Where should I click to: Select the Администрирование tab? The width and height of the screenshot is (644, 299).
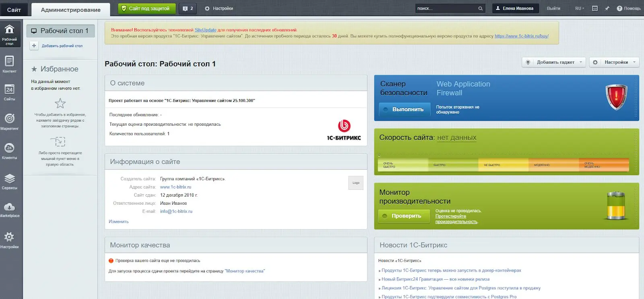70,10
